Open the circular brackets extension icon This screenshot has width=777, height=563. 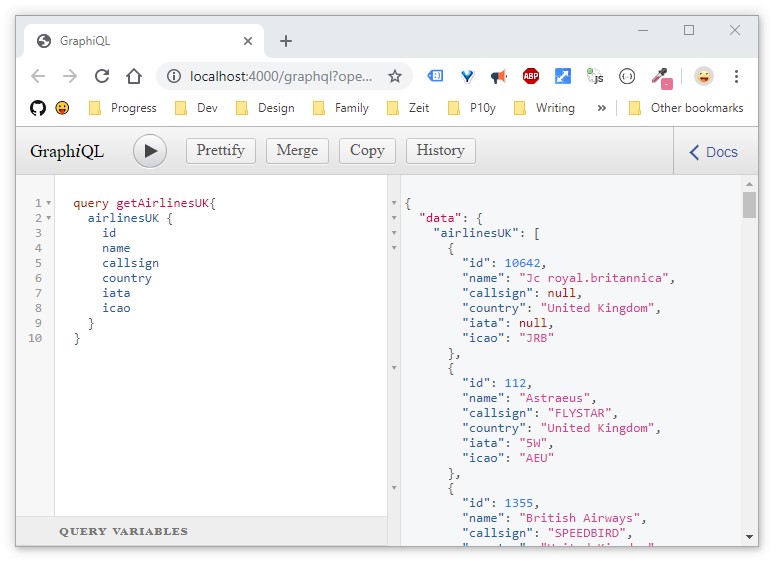coord(627,76)
